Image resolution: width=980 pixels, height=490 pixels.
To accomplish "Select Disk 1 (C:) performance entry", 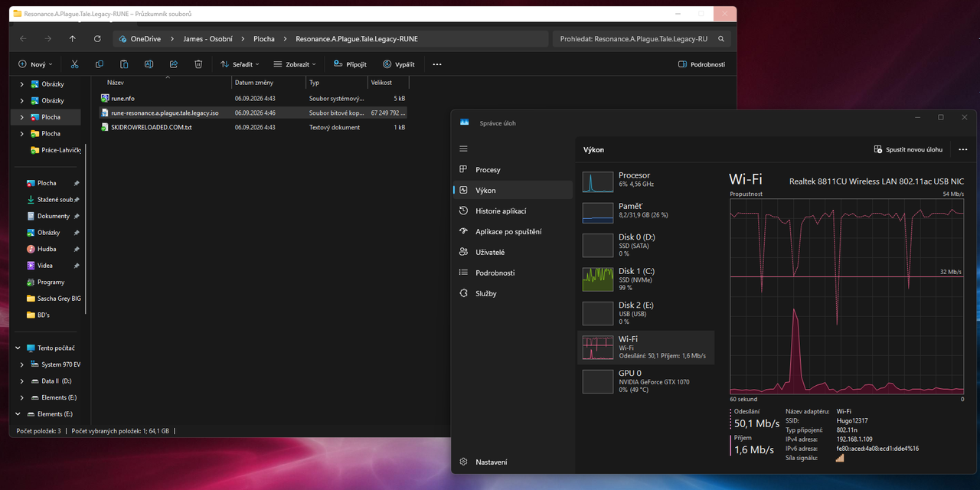I will 645,279.
